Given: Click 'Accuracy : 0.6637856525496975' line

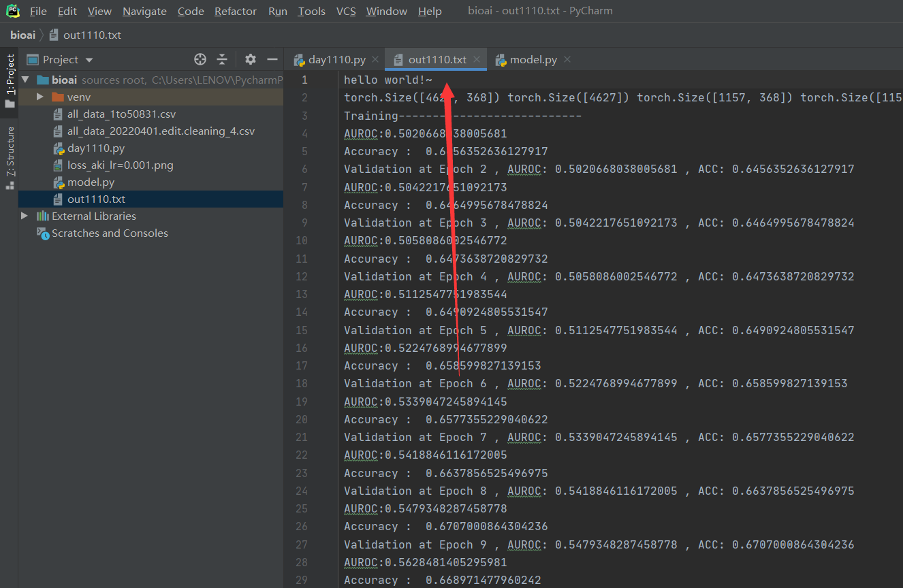Looking at the screenshot, I should [x=446, y=473].
